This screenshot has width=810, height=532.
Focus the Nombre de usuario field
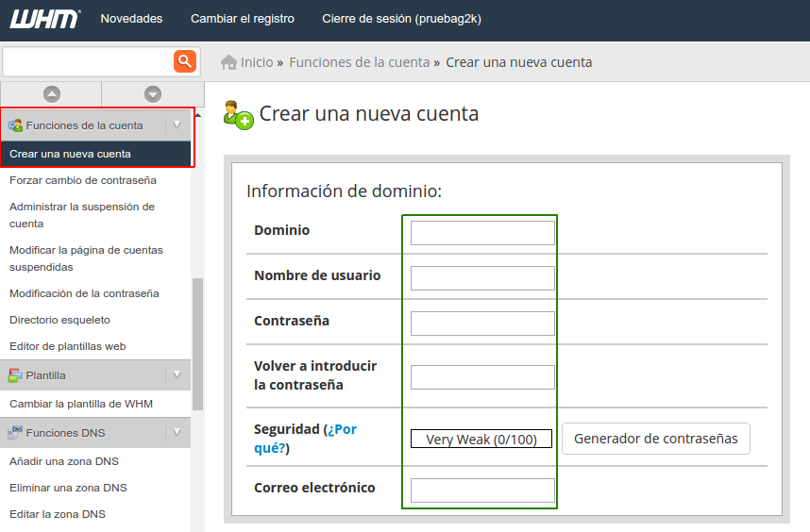[x=482, y=278]
